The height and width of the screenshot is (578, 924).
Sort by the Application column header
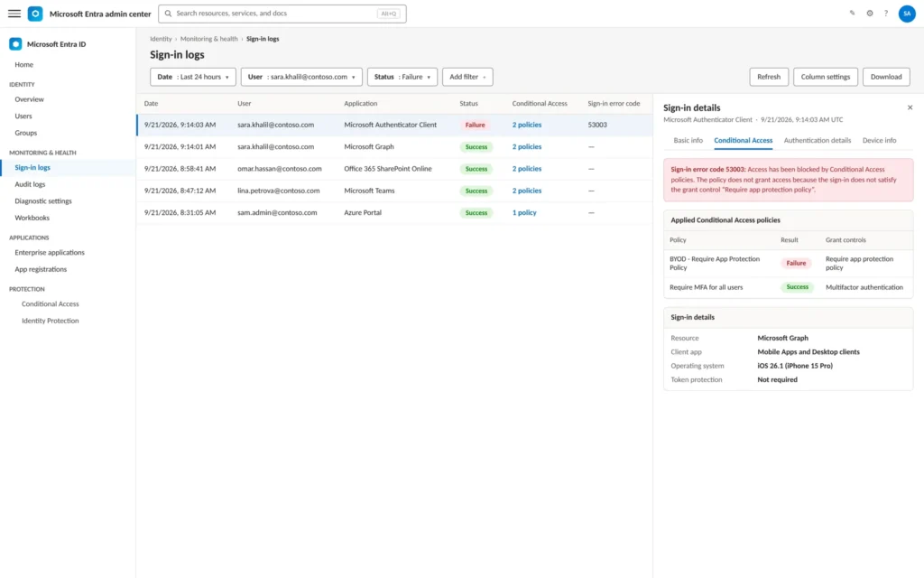pos(360,103)
